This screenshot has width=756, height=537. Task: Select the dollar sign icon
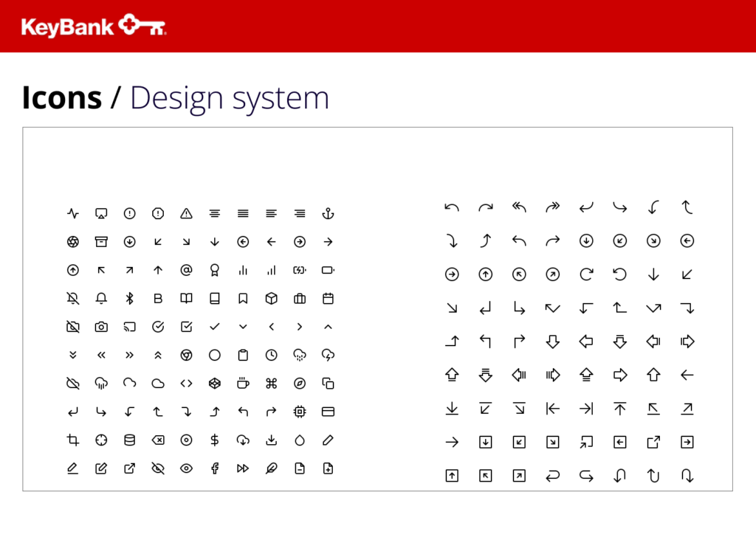coord(215,440)
